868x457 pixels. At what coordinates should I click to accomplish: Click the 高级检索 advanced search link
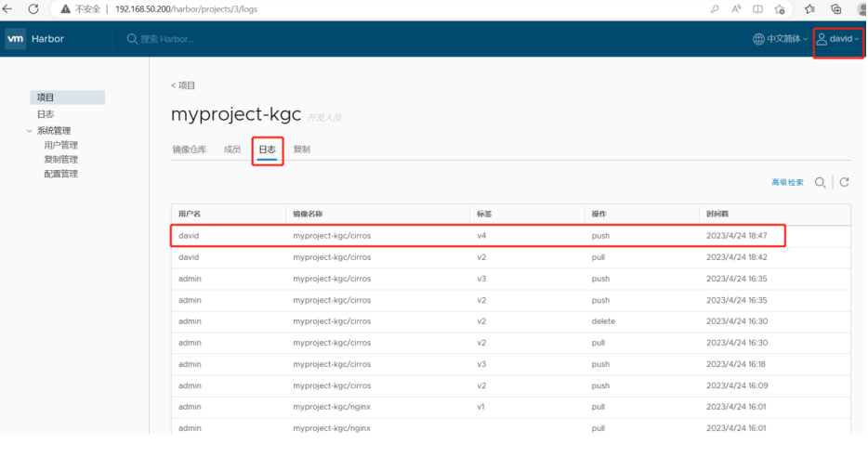787,183
